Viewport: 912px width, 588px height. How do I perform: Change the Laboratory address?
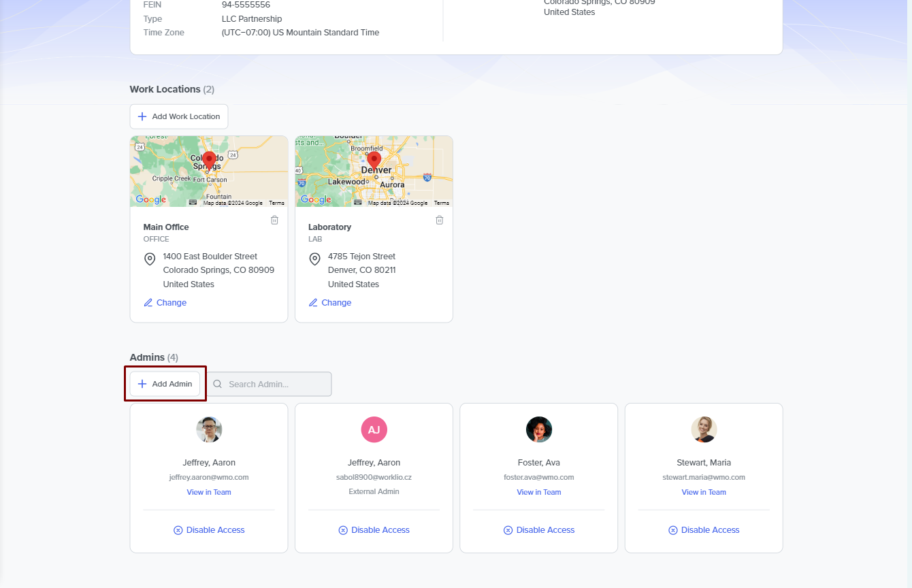(x=330, y=303)
